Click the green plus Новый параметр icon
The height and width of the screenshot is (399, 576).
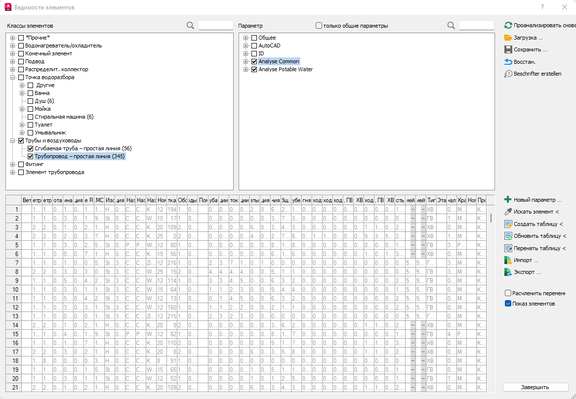[x=508, y=200]
